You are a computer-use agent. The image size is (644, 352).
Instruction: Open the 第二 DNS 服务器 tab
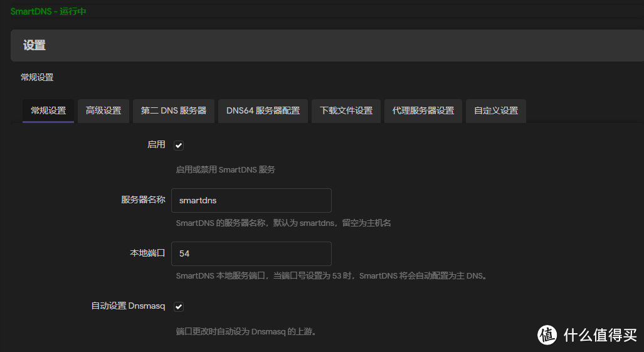coord(174,111)
